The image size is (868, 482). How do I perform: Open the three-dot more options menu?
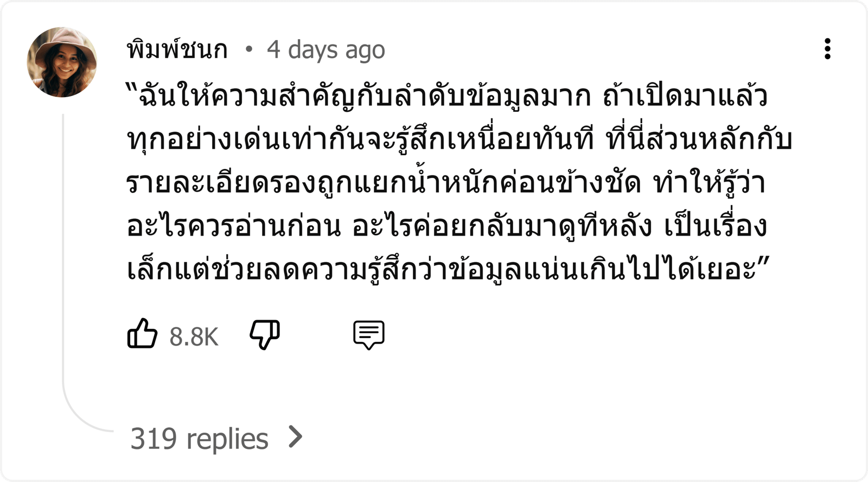tap(827, 49)
